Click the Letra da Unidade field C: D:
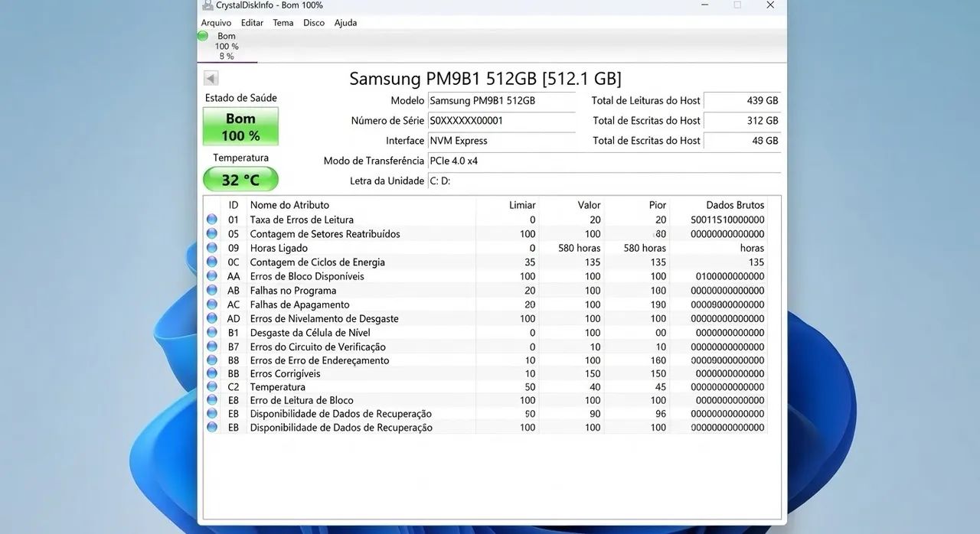The height and width of the screenshot is (534, 980). pos(604,181)
